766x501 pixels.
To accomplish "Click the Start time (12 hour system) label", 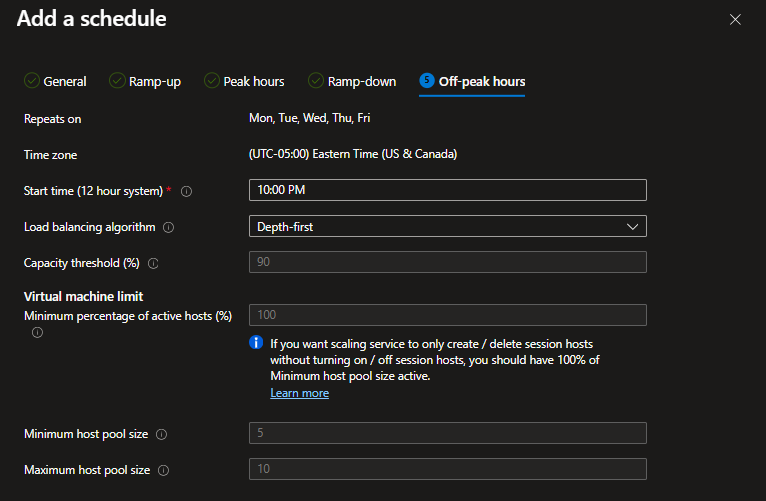I will pos(93,191).
